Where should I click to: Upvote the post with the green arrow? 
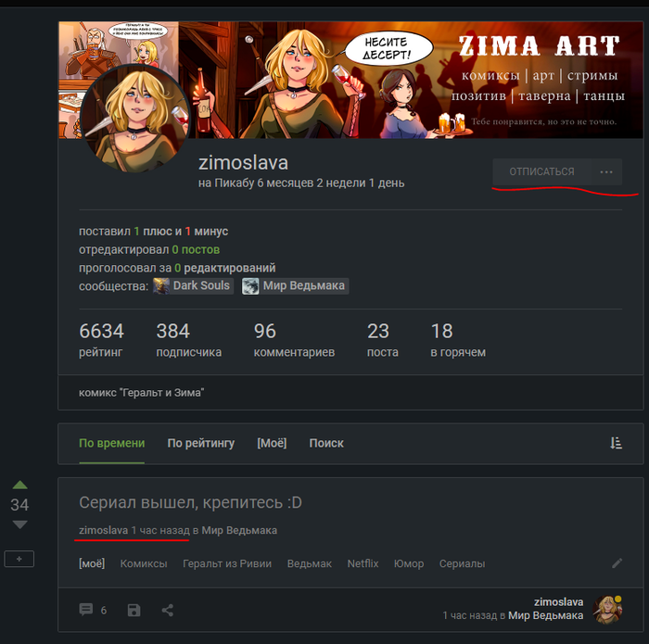coord(19,485)
